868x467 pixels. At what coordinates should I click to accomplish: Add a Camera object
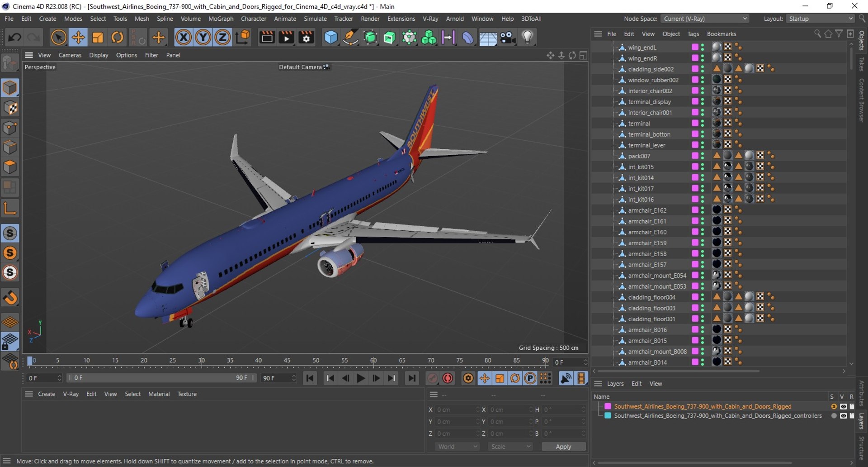pyautogui.click(x=508, y=37)
